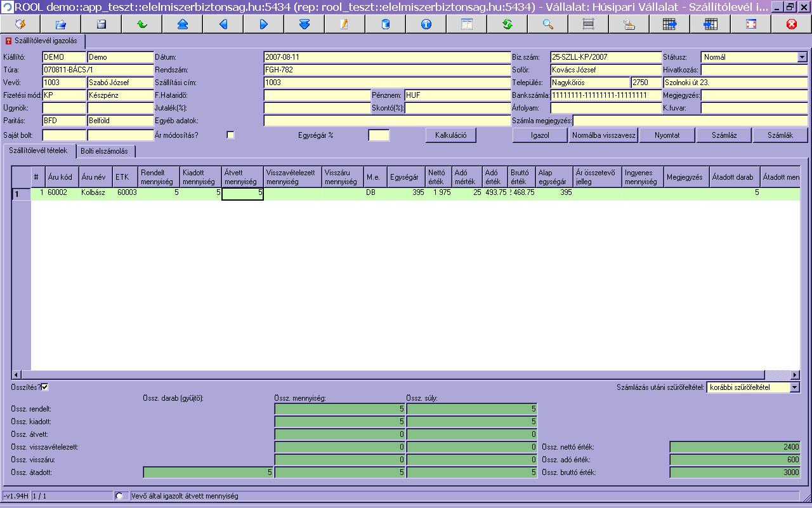Screen dimensions: 812x508
Task: Click the magnifier search icon in toolbar
Action: [548, 24]
